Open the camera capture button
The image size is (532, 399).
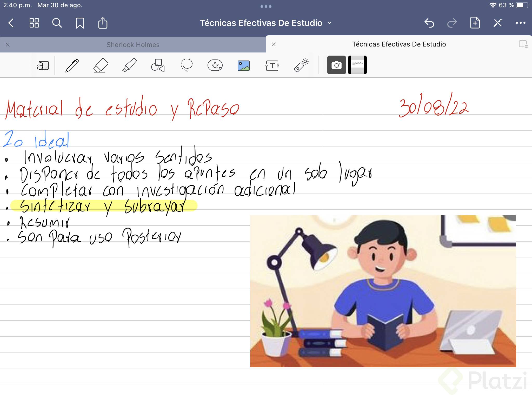336,65
